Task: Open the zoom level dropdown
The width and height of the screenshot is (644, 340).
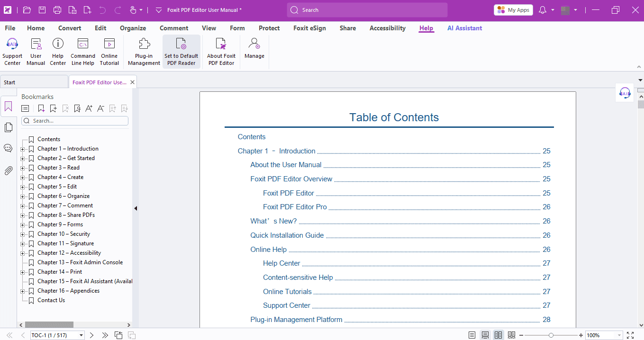Action: 619,335
